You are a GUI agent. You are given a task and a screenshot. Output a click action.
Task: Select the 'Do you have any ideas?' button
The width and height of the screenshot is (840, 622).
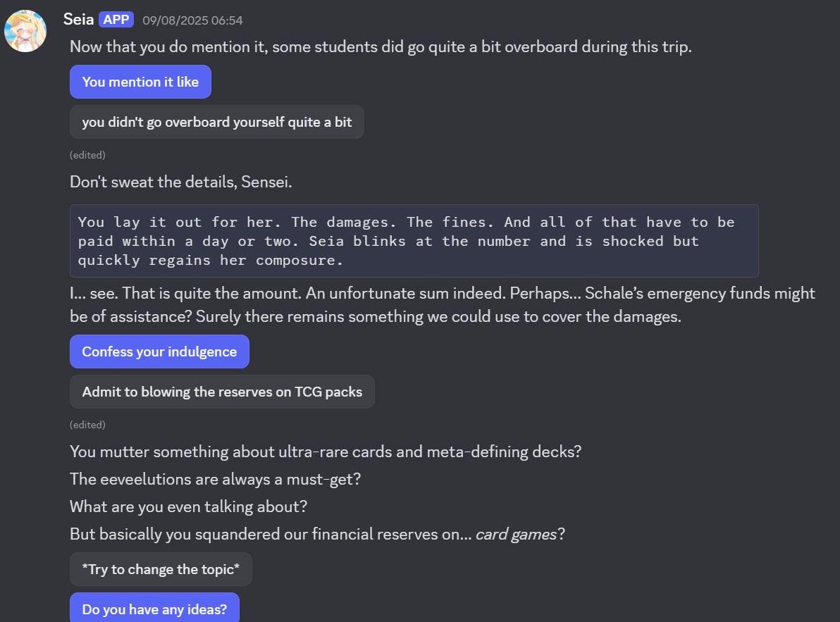click(x=155, y=609)
